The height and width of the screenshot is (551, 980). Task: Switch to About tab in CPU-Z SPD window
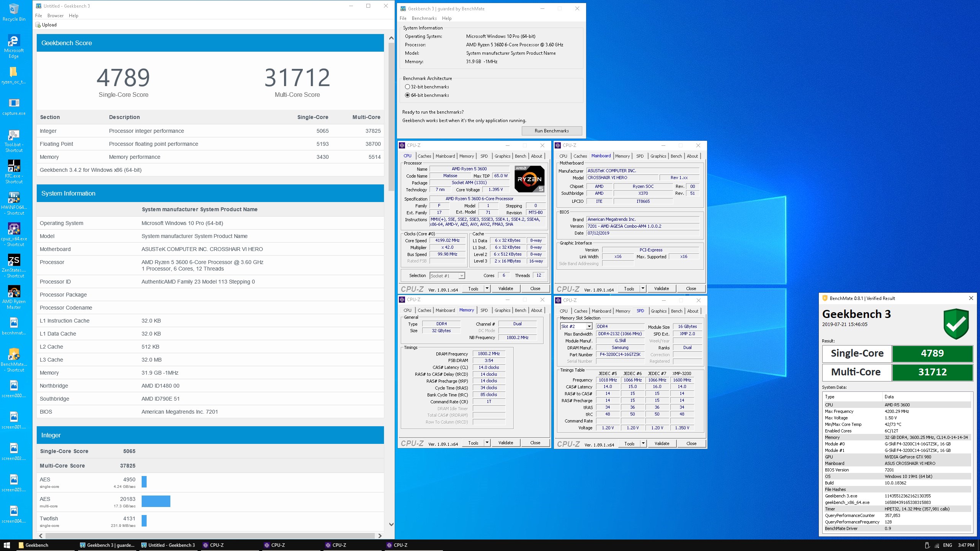coord(693,311)
